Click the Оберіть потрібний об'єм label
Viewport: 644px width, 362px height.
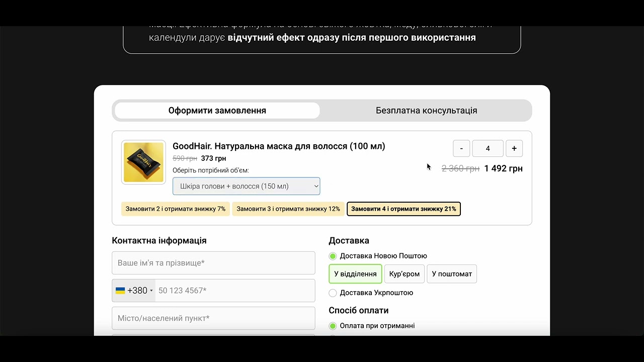click(211, 170)
